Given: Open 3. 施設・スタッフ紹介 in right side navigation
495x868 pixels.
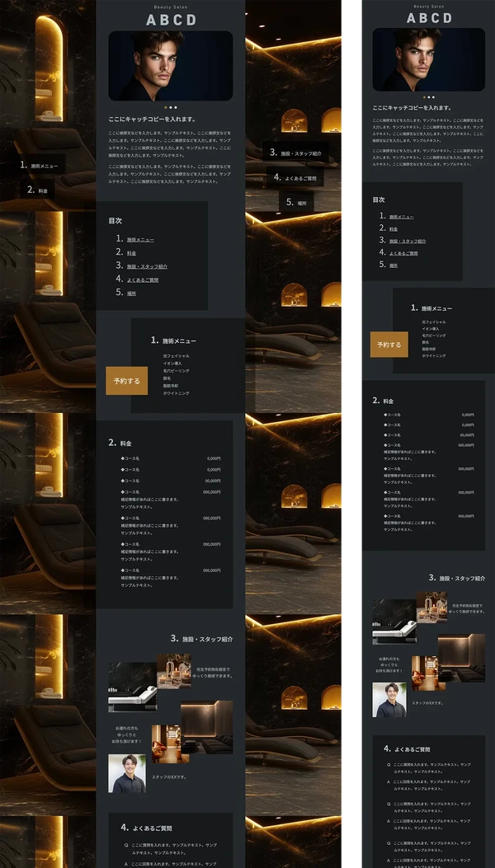Looking at the screenshot, I should tap(295, 152).
